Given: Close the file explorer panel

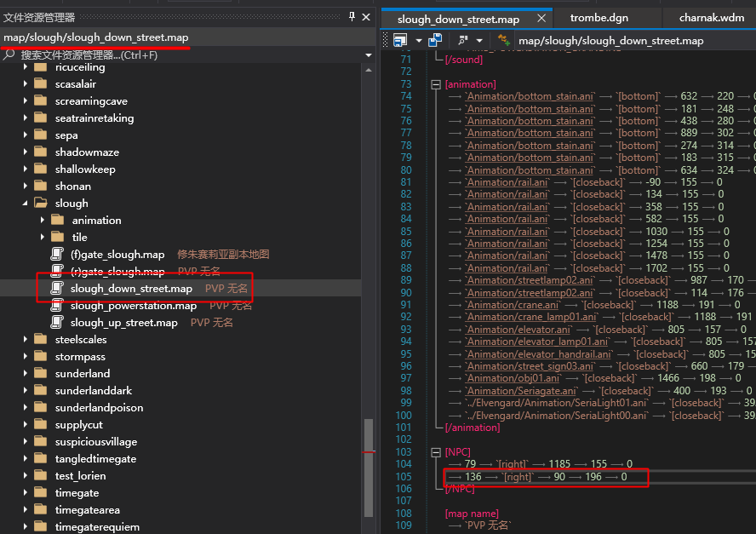Looking at the screenshot, I should [x=366, y=17].
